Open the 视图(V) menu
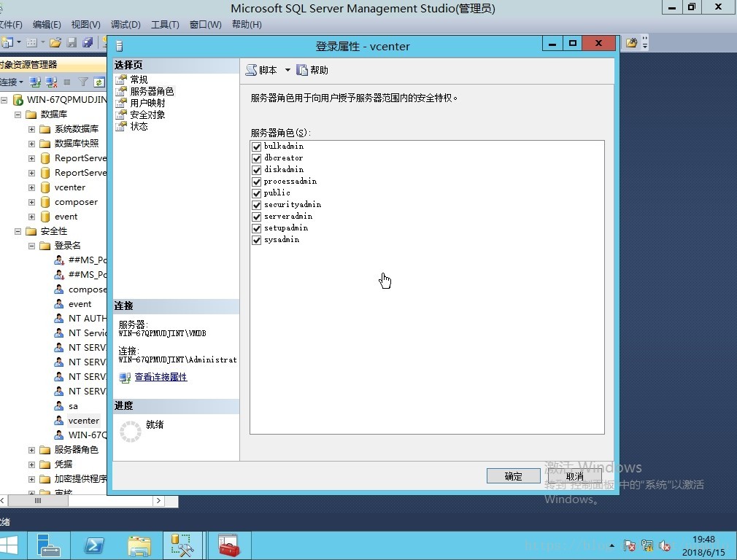Viewport: 737px width, 560px height. [x=85, y=25]
